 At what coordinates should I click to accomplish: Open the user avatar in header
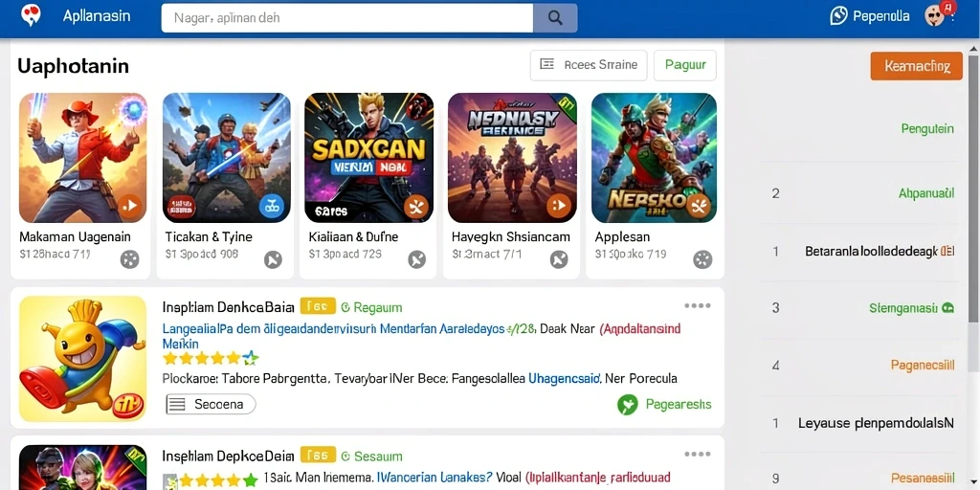tap(934, 16)
